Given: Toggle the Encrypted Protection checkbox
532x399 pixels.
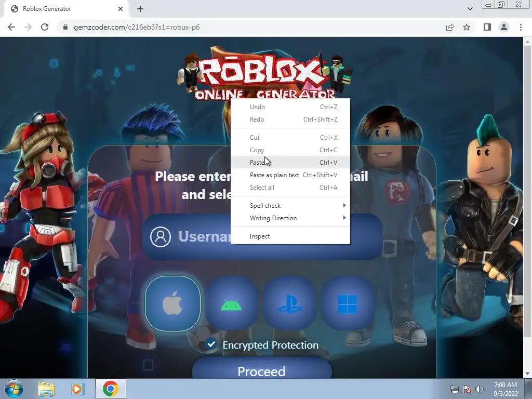Looking at the screenshot, I should coord(211,344).
